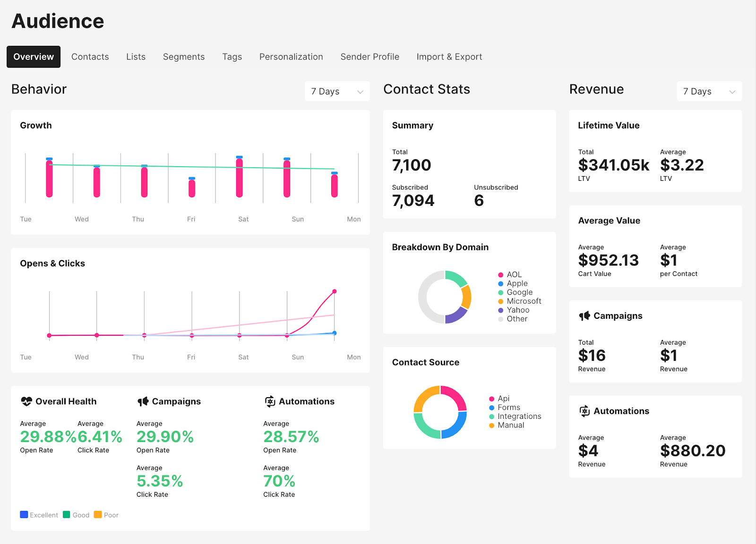Click the Excellent blue legend swatch
Viewport: 756px width, 544px height.
coord(24,515)
